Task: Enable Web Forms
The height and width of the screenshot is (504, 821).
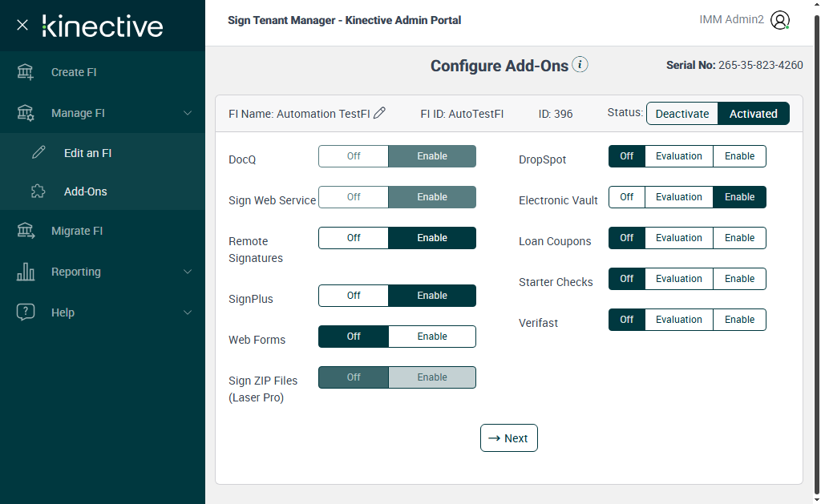Action: 432,336
